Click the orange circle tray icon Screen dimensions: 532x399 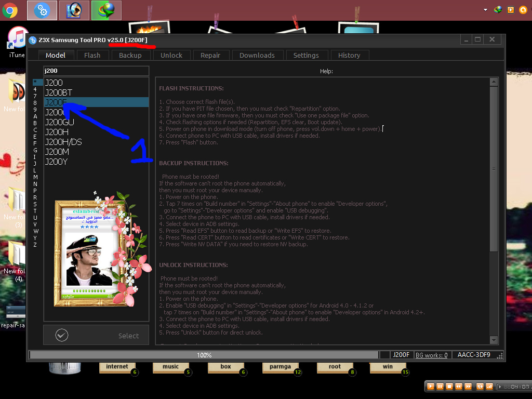[x=523, y=10]
